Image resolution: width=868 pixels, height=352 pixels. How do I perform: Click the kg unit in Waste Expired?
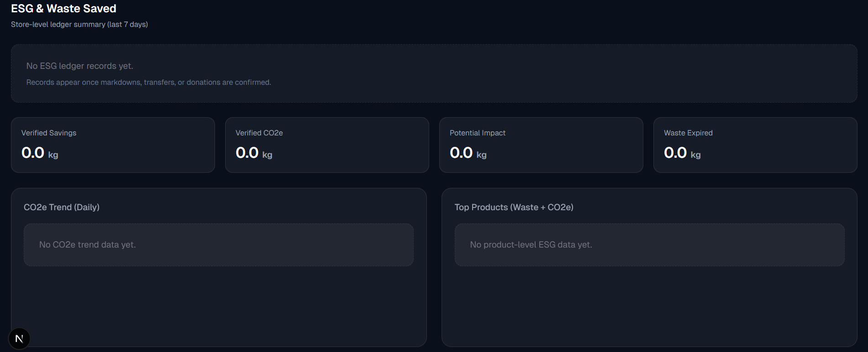coord(695,155)
